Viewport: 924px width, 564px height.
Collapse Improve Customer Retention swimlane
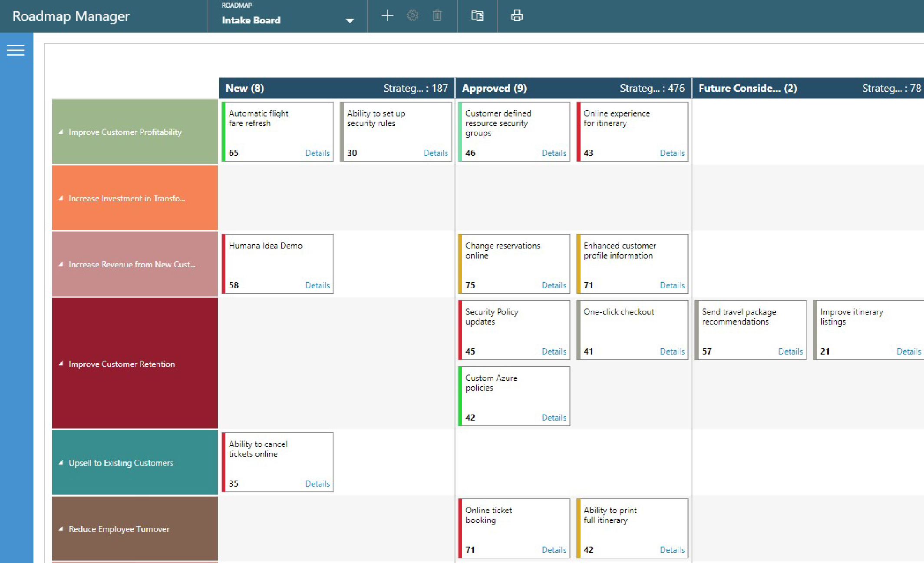tap(61, 364)
